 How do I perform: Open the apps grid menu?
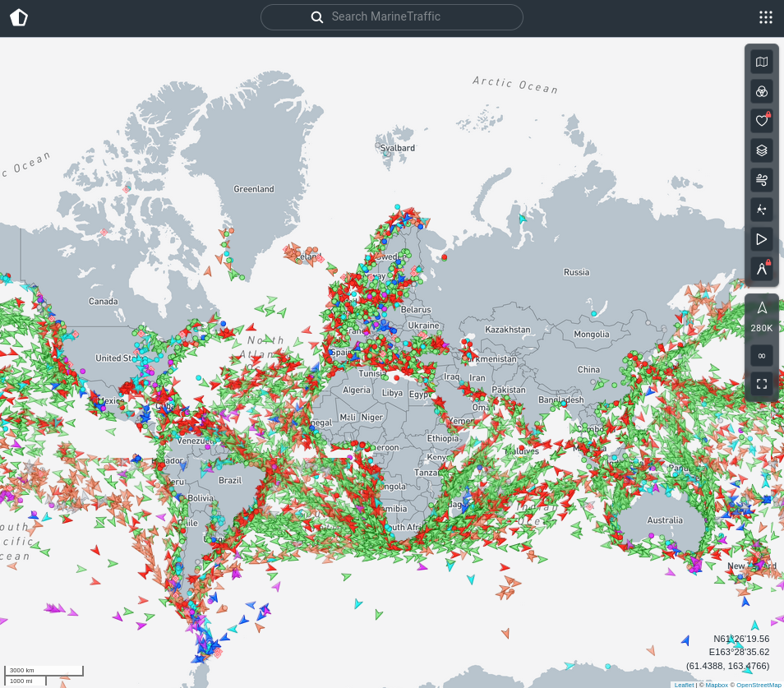(765, 17)
